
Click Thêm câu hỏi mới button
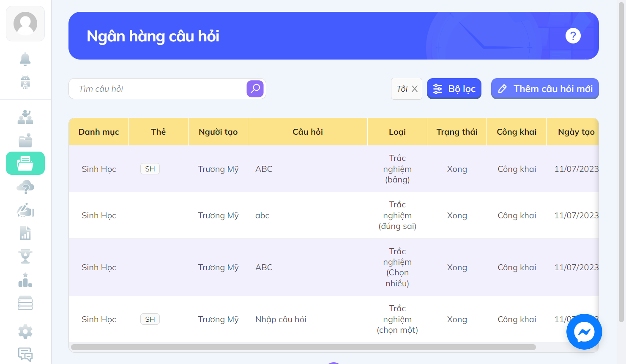(x=545, y=89)
